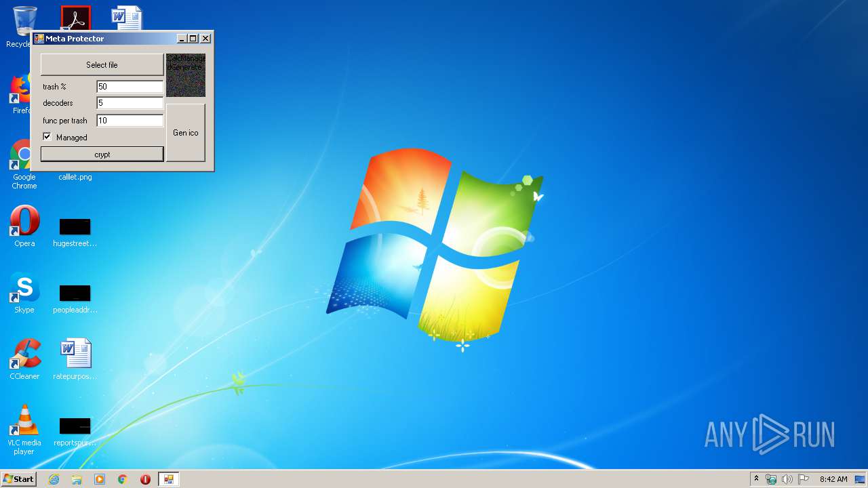Open Chrome from the taskbar

tap(123, 479)
